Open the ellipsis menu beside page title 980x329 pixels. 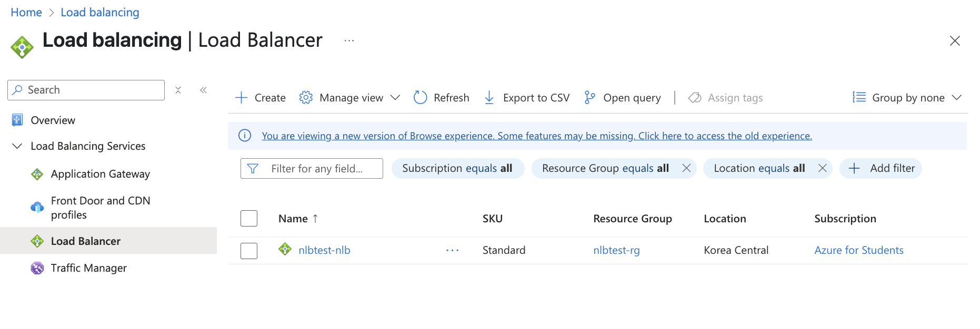349,40
